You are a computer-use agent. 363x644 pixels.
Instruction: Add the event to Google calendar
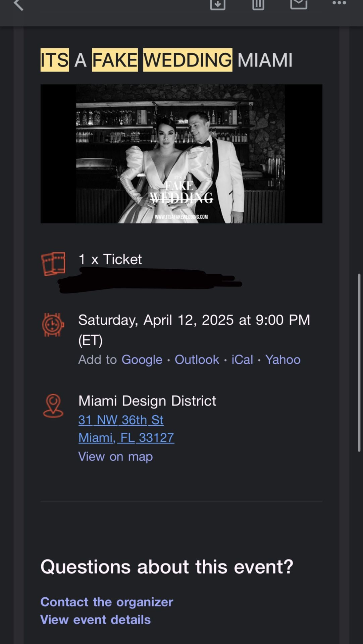coord(142,360)
